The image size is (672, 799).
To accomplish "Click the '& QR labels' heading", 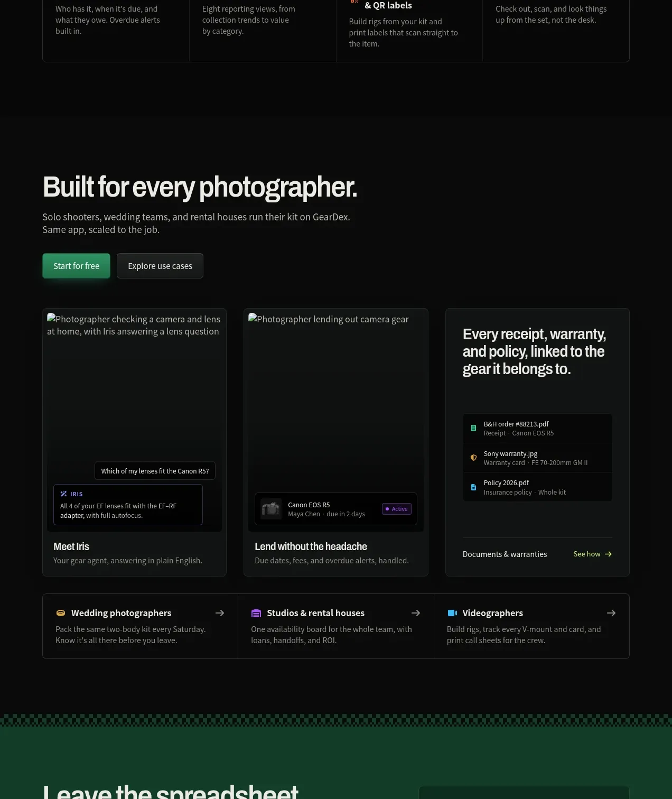I will [x=388, y=5].
